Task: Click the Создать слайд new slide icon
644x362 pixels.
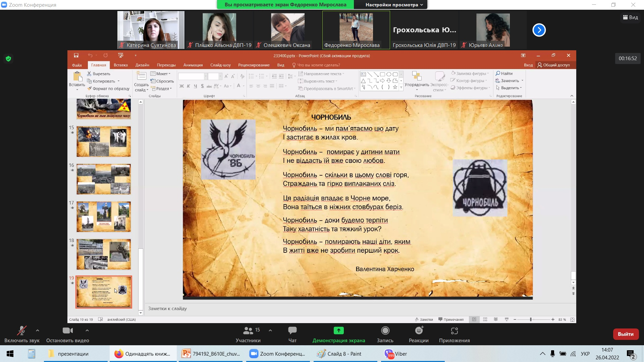Action: pos(141,76)
